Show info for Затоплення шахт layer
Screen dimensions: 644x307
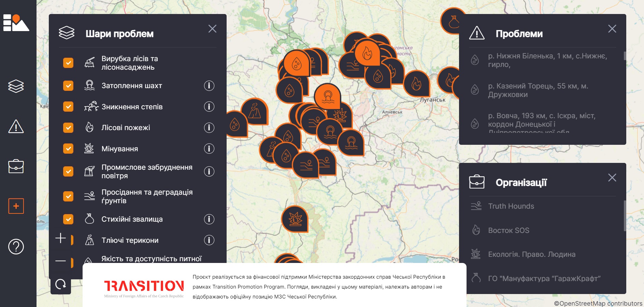click(x=209, y=85)
